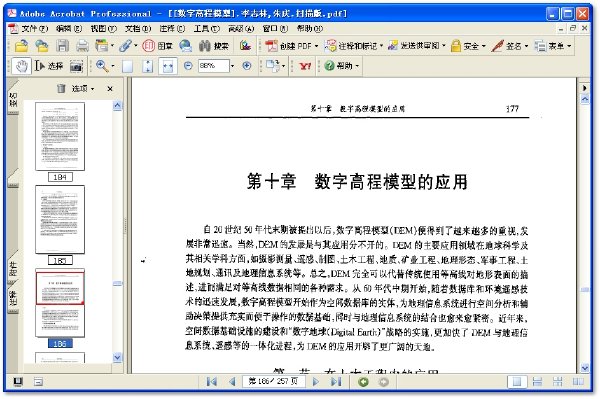Toggle Fit Width page view
Image resolution: width=600 pixels, height=399 pixels.
(168, 66)
